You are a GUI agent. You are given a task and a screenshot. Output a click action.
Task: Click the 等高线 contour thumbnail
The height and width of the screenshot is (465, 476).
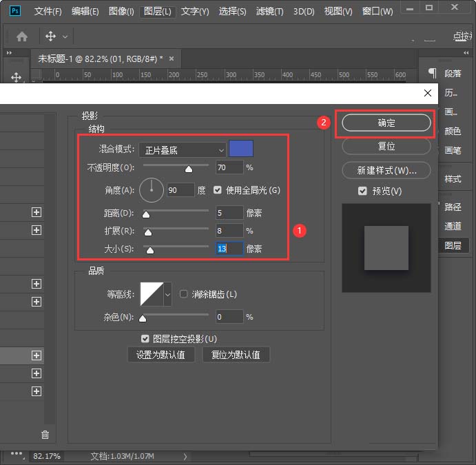[x=152, y=294]
